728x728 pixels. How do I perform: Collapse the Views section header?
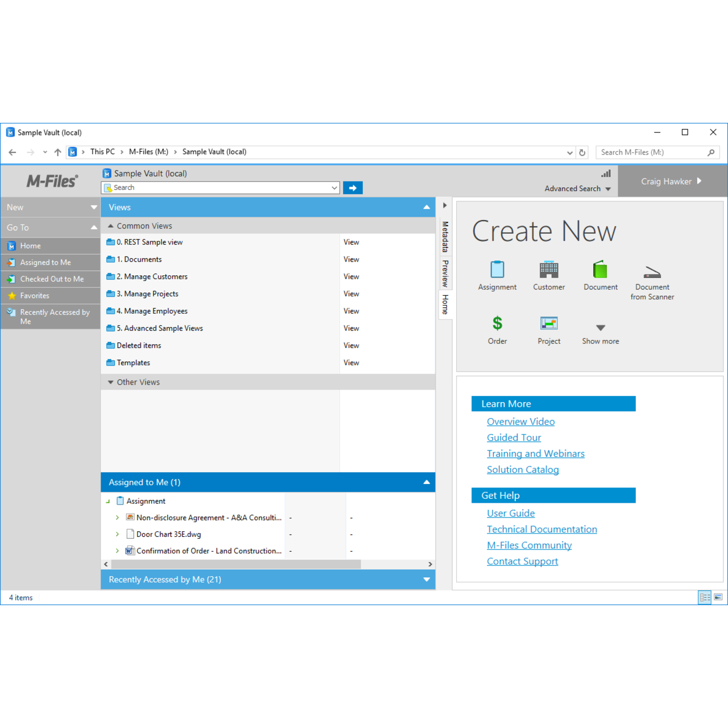point(427,208)
